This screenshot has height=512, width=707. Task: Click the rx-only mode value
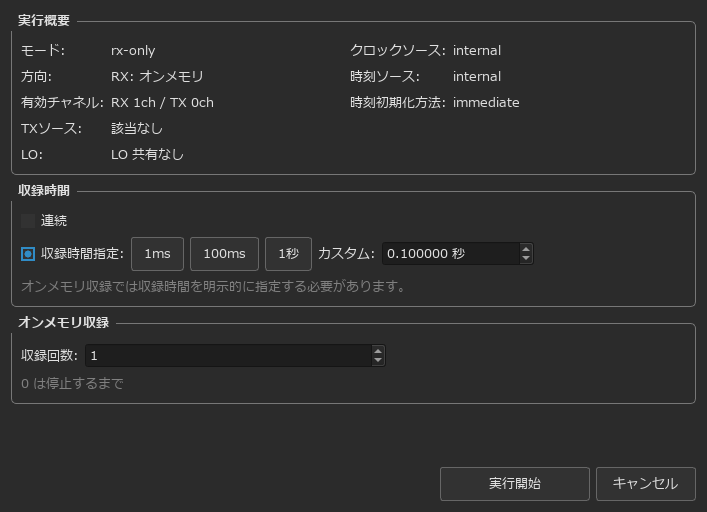[x=133, y=50]
